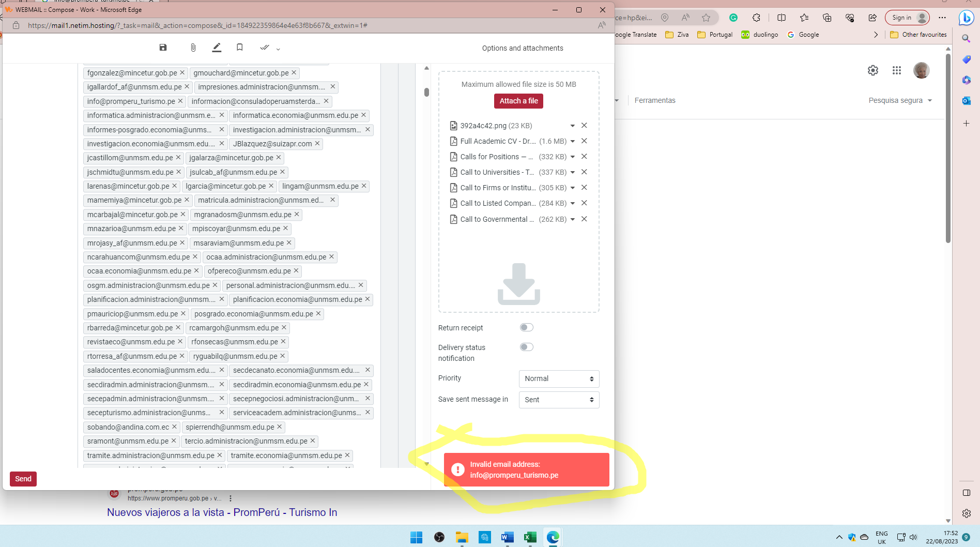Save the draft with the floppy disk icon
Image resolution: width=980 pixels, height=547 pixels.
(x=163, y=48)
